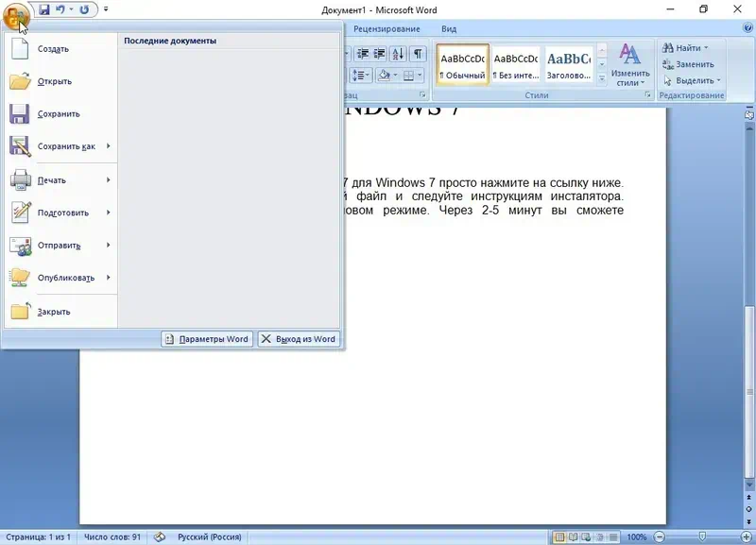Click the round Office button
The width and height of the screenshot is (756, 545).
(16, 16)
